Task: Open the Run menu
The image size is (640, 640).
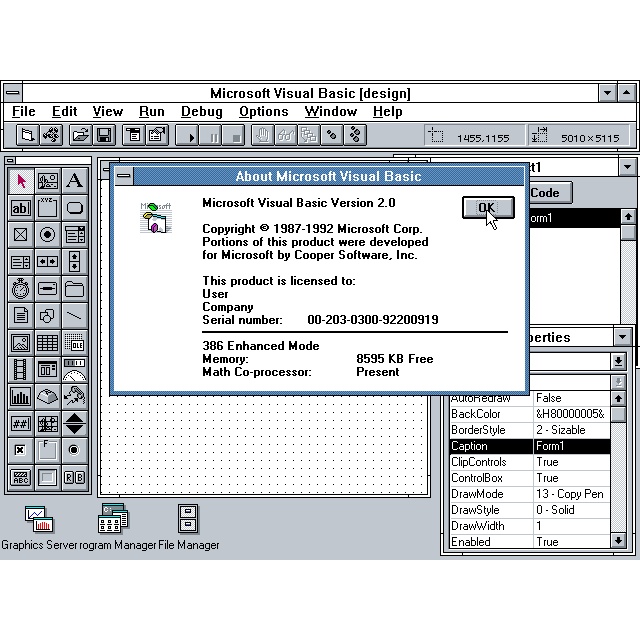Action: pyautogui.click(x=152, y=111)
